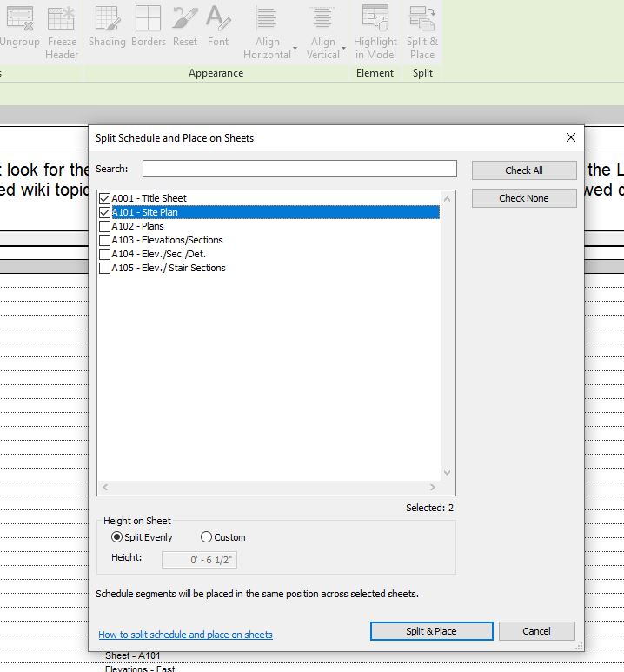The image size is (624, 672).
Task: Open the Font settings icon
Action: 218,19
